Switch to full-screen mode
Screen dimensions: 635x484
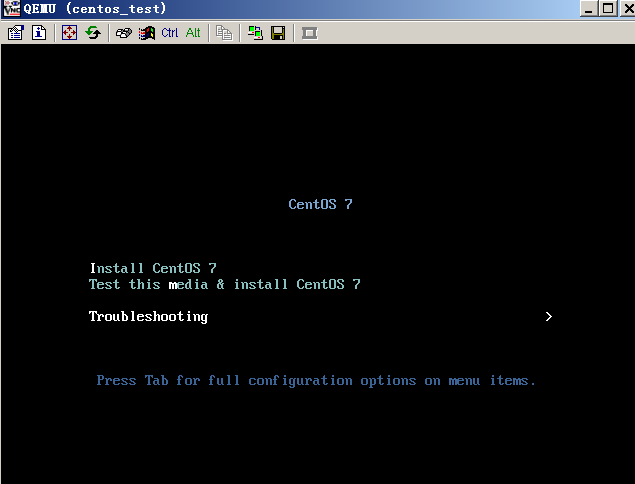click(x=69, y=33)
